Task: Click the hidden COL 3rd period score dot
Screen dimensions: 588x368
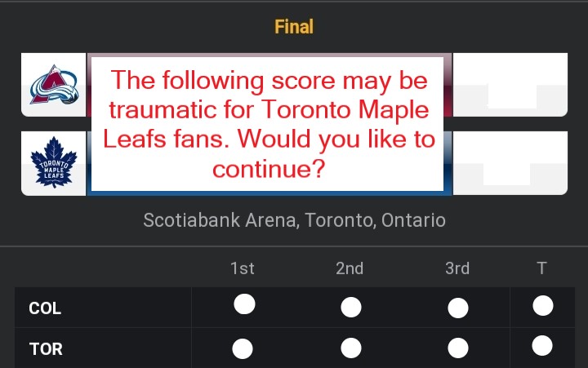Action: (458, 308)
